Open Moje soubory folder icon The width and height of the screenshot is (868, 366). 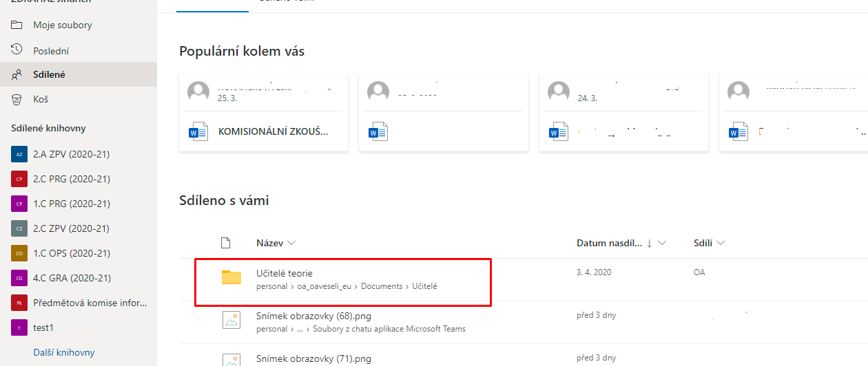(x=17, y=25)
